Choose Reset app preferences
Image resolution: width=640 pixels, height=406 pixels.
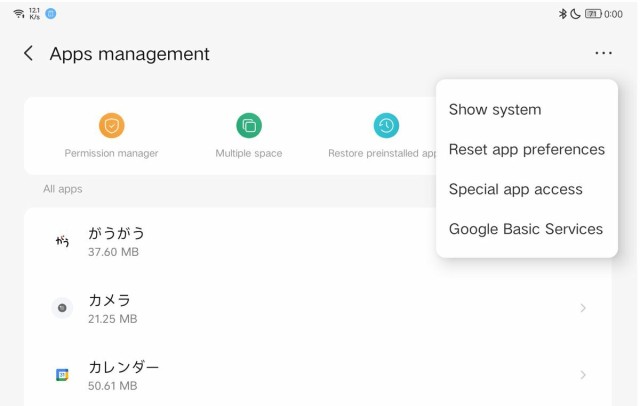click(526, 150)
